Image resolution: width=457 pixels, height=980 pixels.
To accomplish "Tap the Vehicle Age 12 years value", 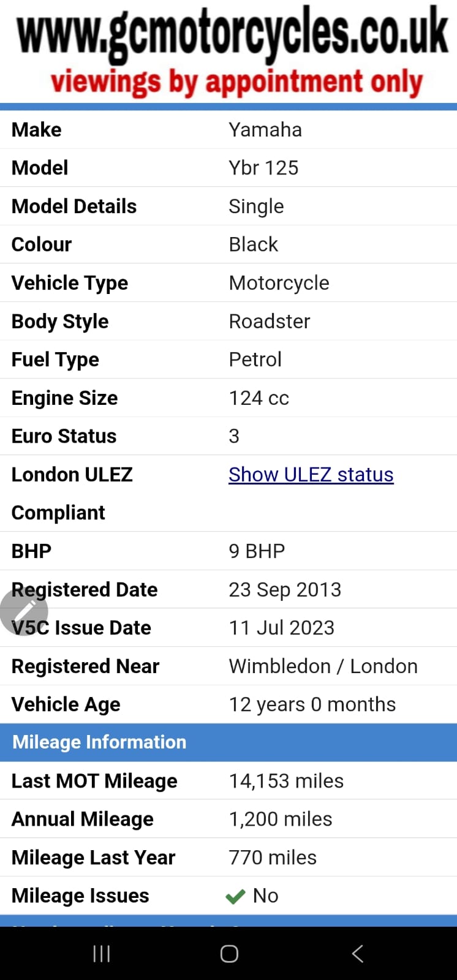I will point(312,704).
